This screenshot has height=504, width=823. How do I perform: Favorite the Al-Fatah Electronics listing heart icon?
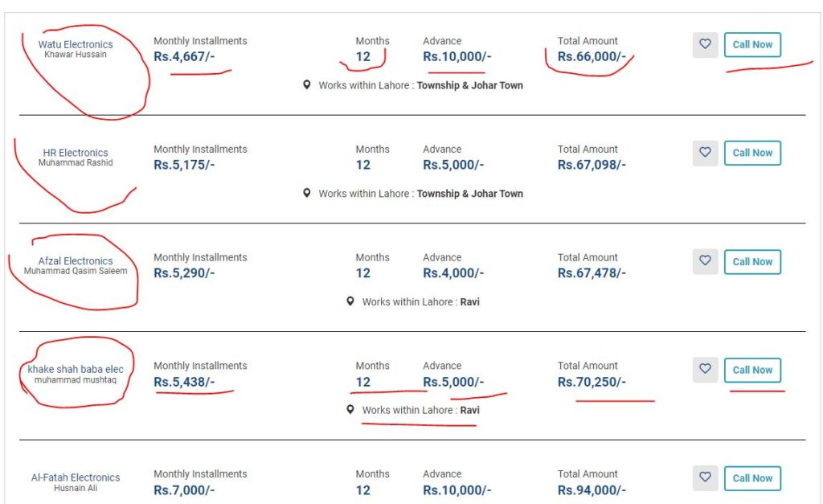click(x=705, y=477)
